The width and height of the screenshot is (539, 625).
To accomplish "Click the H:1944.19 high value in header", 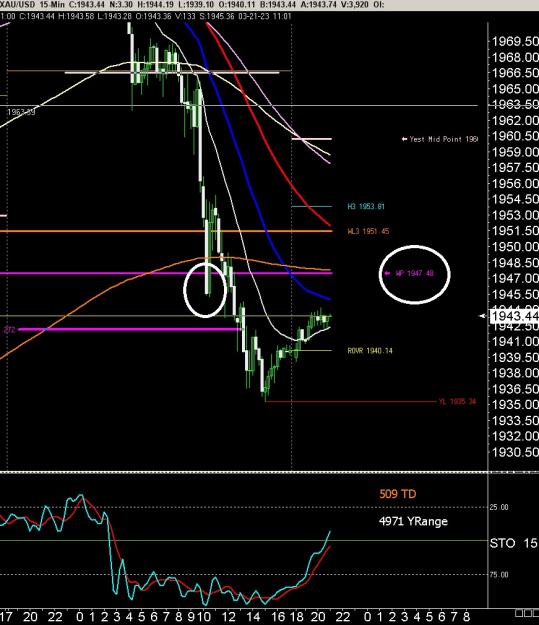I will click(158, 5).
